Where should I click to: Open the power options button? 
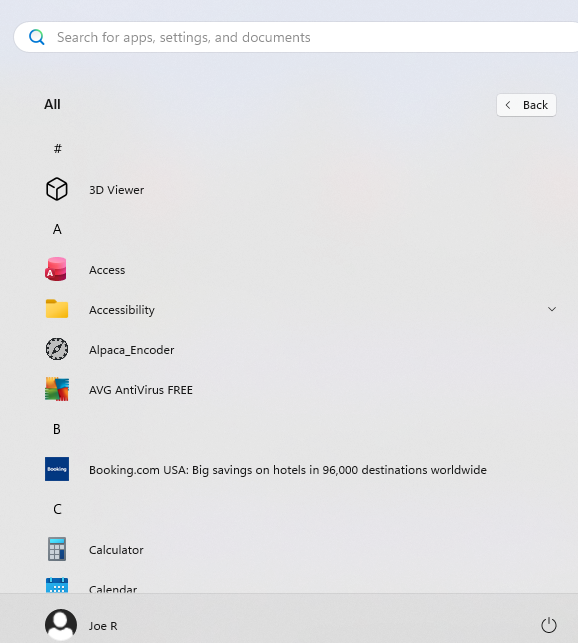point(548,625)
